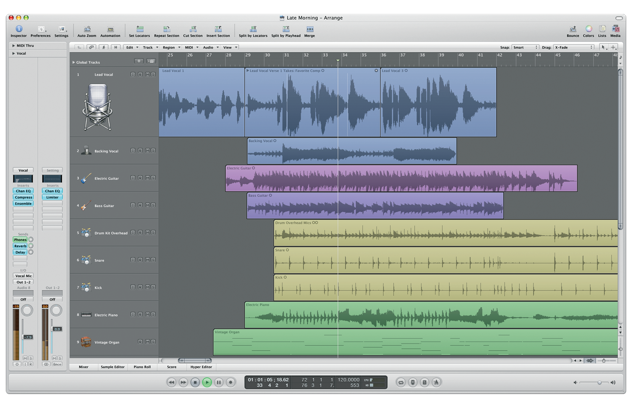Click the Split by Playhead icon

(x=286, y=29)
